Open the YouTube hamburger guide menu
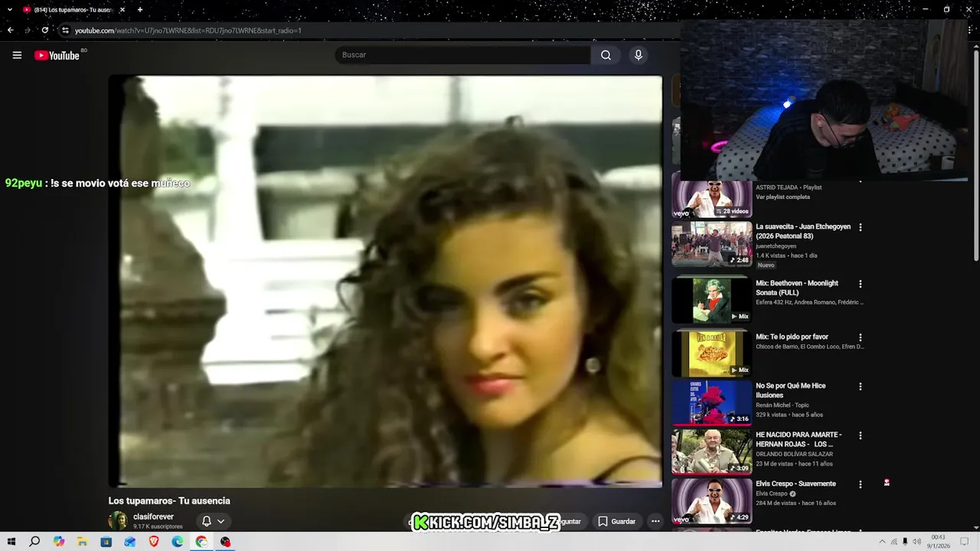Screen dimensions: 980x551 click(17, 55)
